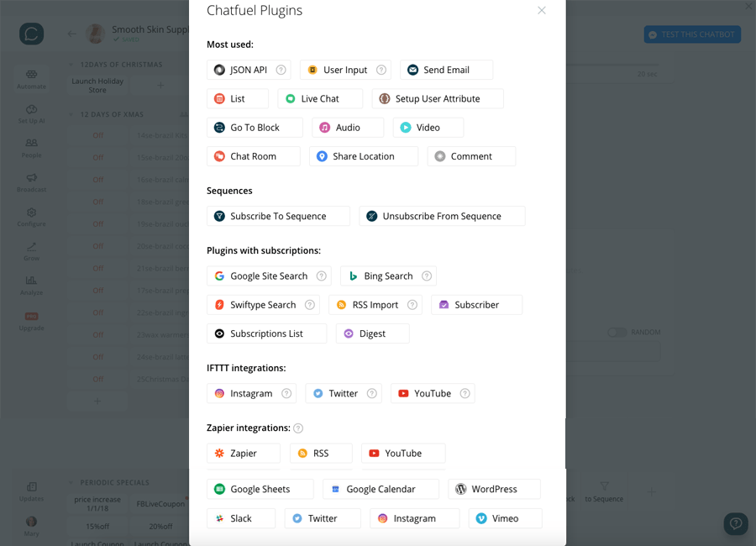
Task: Open help for IFTTT YouTube
Action: pos(465,394)
